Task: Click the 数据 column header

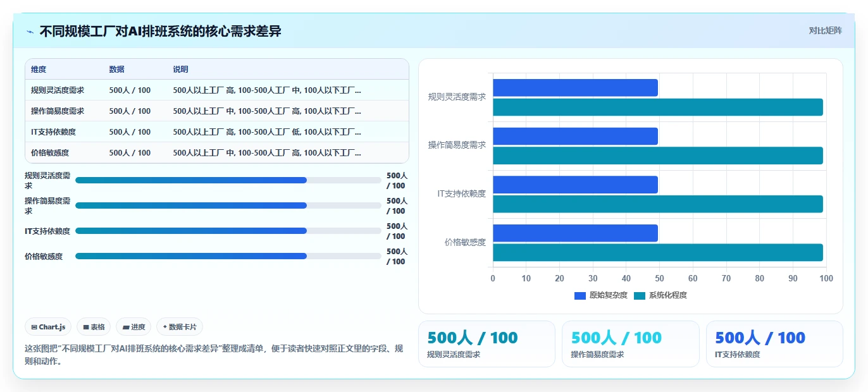Action: point(116,70)
